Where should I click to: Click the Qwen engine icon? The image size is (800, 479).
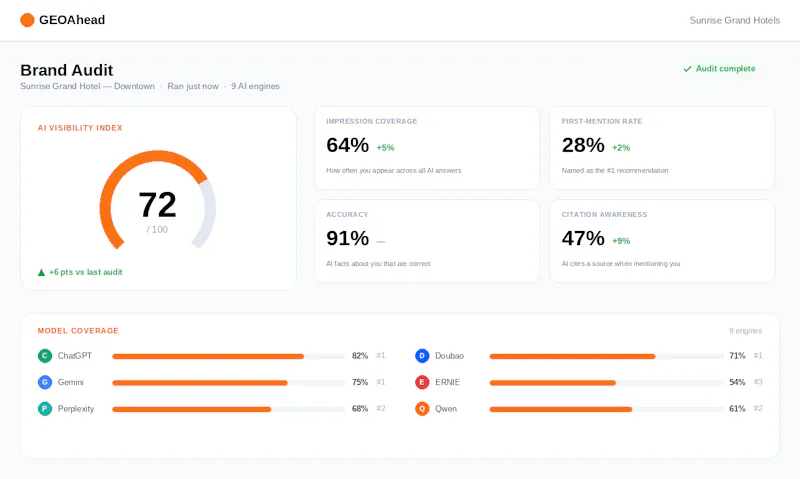point(422,409)
